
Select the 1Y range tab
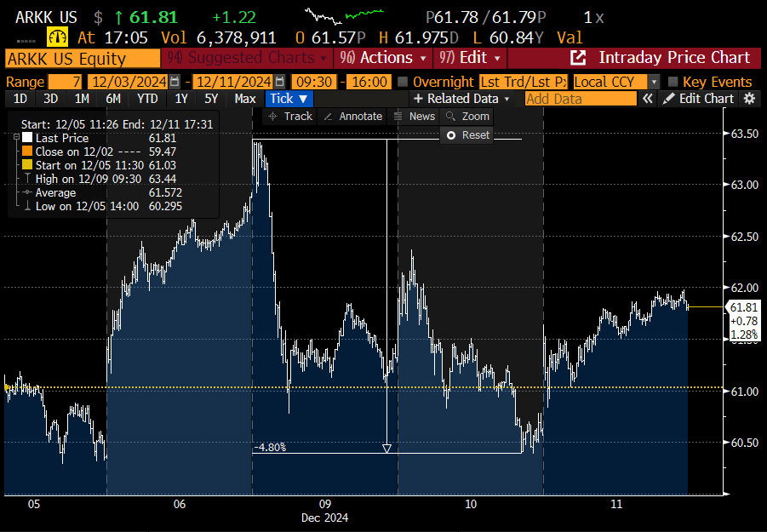coord(181,99)
